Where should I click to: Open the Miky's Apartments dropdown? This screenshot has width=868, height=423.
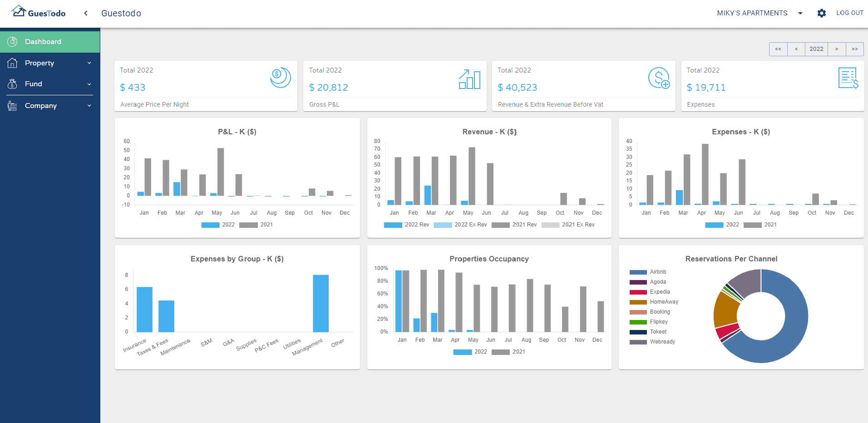pos(800,13)
